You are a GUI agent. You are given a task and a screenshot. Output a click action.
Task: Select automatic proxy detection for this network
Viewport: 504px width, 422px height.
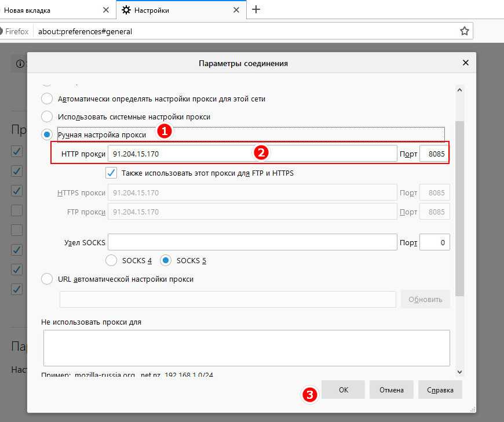coord(48,99)
